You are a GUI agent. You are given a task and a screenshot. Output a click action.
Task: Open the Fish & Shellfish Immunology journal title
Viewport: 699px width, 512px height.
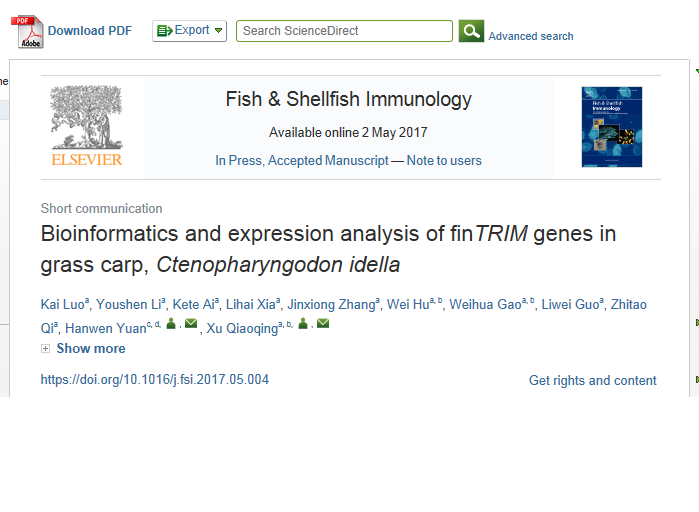click(x=349, y=99)
